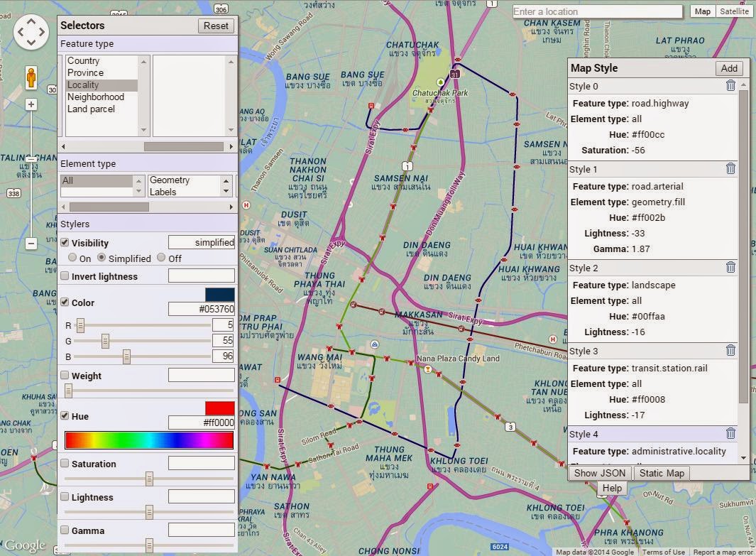Select the Simplified visibility radio button

point(102,258)
